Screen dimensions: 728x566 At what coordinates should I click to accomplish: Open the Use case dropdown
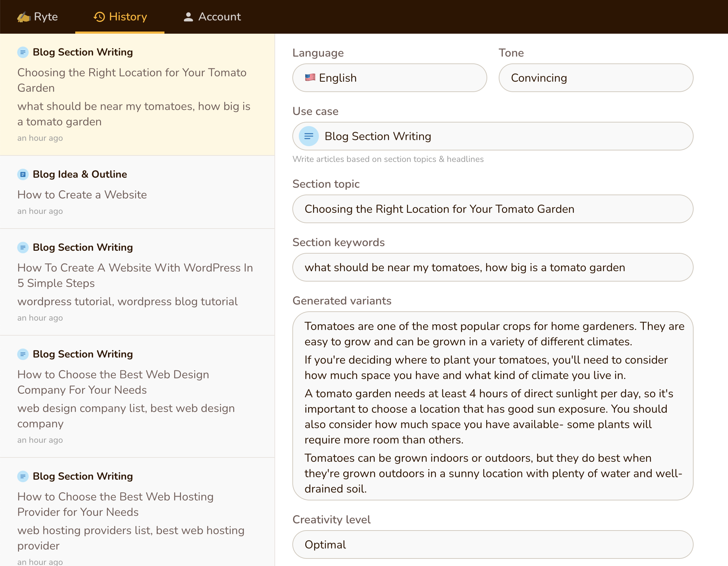[x=493, y=136]
